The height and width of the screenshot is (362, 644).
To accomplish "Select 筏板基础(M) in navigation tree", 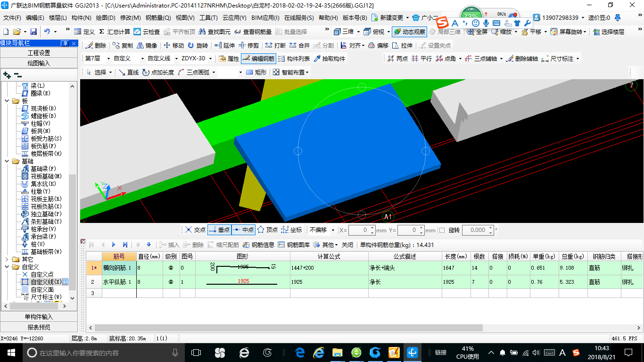I will [x=41, y=176].
